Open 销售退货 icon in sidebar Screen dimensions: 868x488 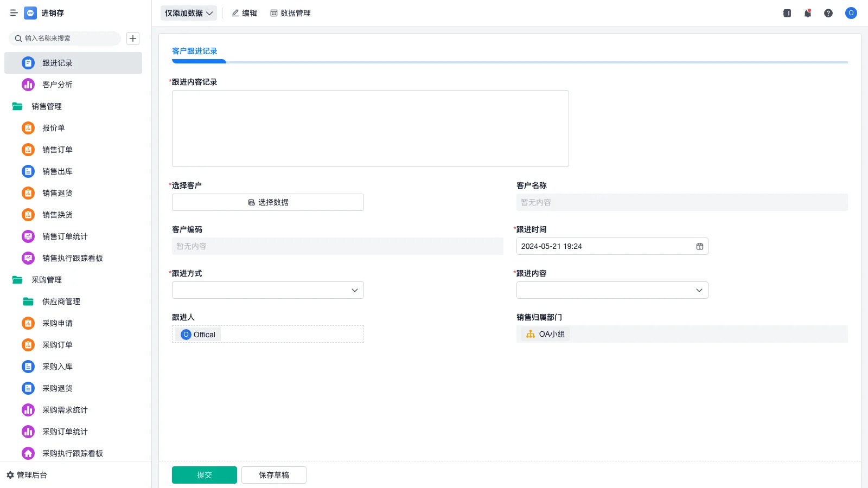click(28, 193)
